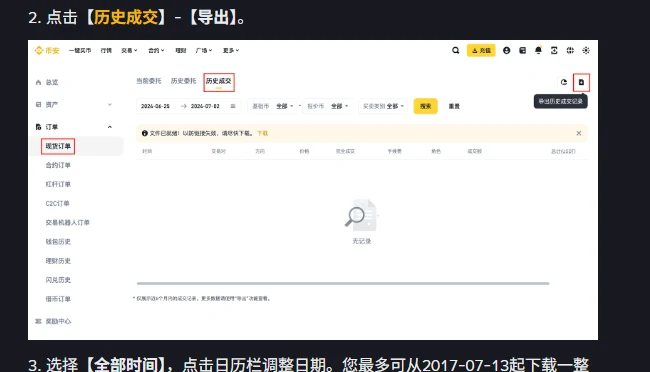Expand the 资产 sidebar section chevron
The width and height of the screenshot is (650, 372).
tap(110, 105)
